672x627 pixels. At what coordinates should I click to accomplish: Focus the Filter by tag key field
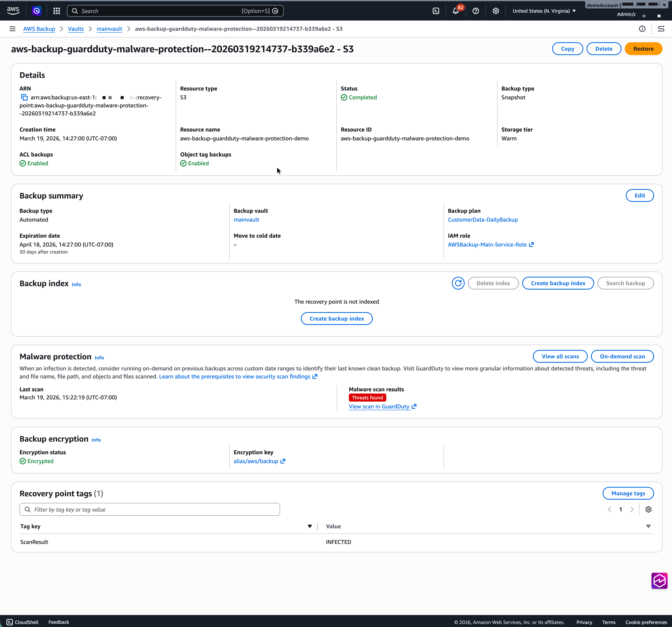pos(150,509)
